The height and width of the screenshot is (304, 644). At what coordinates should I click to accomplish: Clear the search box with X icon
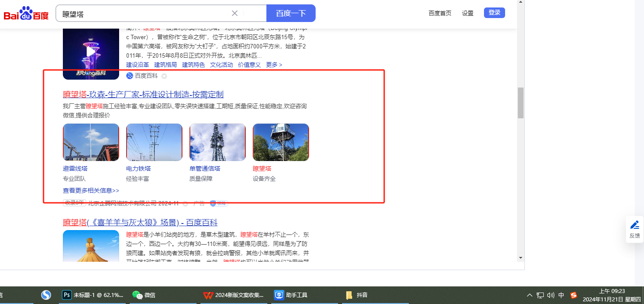[x=235, y=13]
